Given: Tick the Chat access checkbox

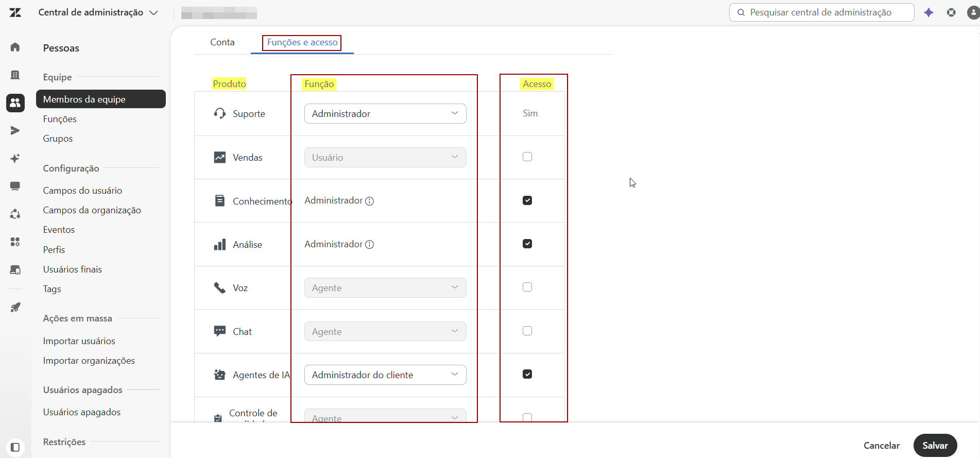Looking at the screenshot, I should pos(527,331).
